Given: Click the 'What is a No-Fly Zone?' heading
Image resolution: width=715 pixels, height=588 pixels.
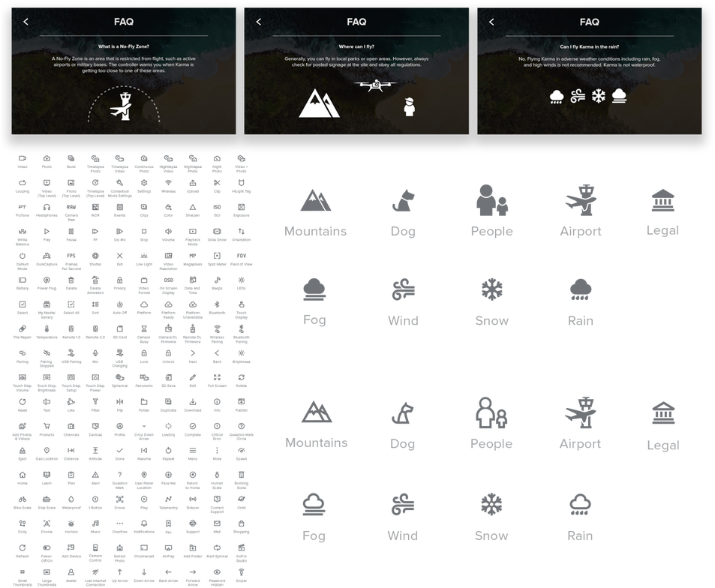Looking at the screenshot, I should pos(124,46).
